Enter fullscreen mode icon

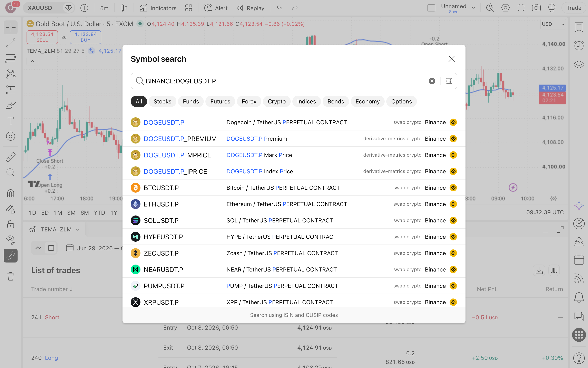click(521, 8)
